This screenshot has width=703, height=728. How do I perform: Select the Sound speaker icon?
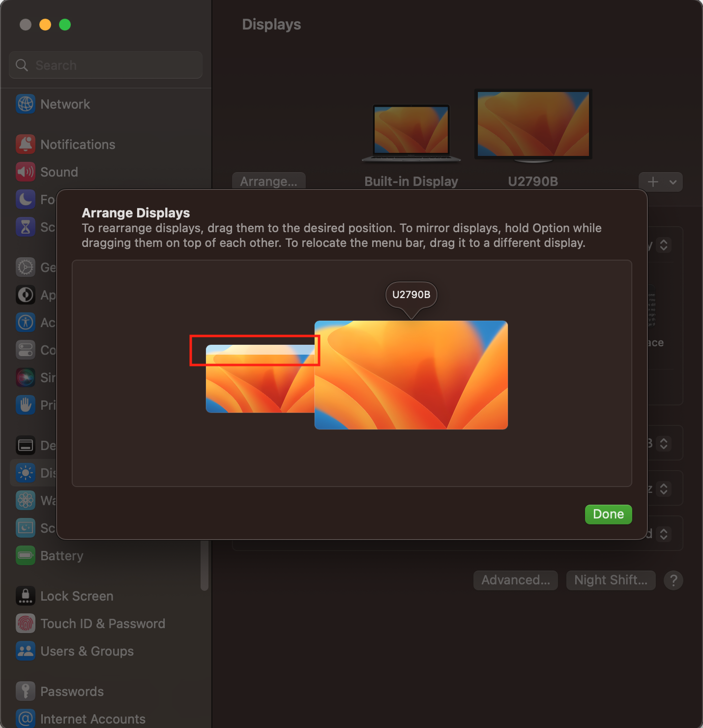pyautogui.click(x=26, y=172)
